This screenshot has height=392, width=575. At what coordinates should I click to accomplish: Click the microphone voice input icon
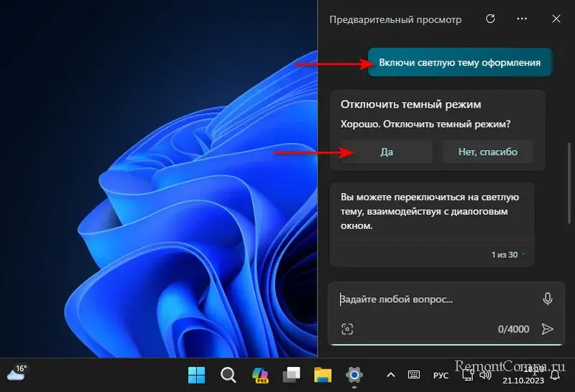(x=547, y=299)
